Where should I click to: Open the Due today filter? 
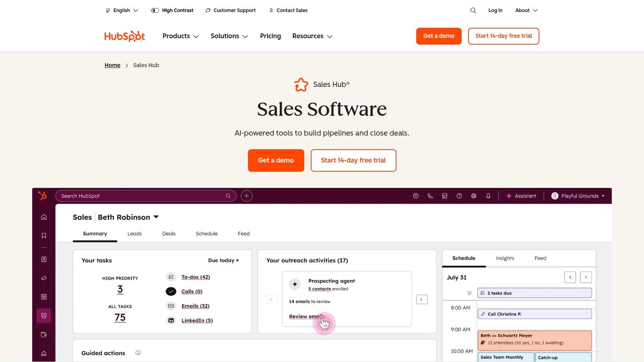[x=223, y=260]
